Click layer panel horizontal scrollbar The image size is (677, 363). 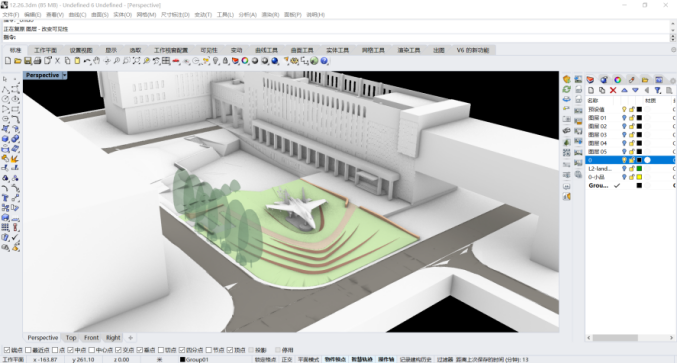point(615,338)
